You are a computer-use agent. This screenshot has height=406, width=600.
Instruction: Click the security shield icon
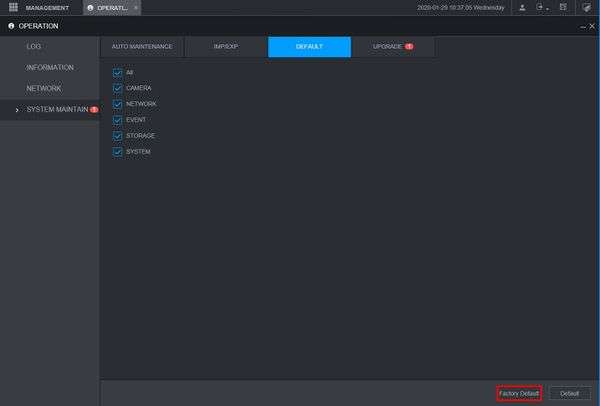pos(586,7)
